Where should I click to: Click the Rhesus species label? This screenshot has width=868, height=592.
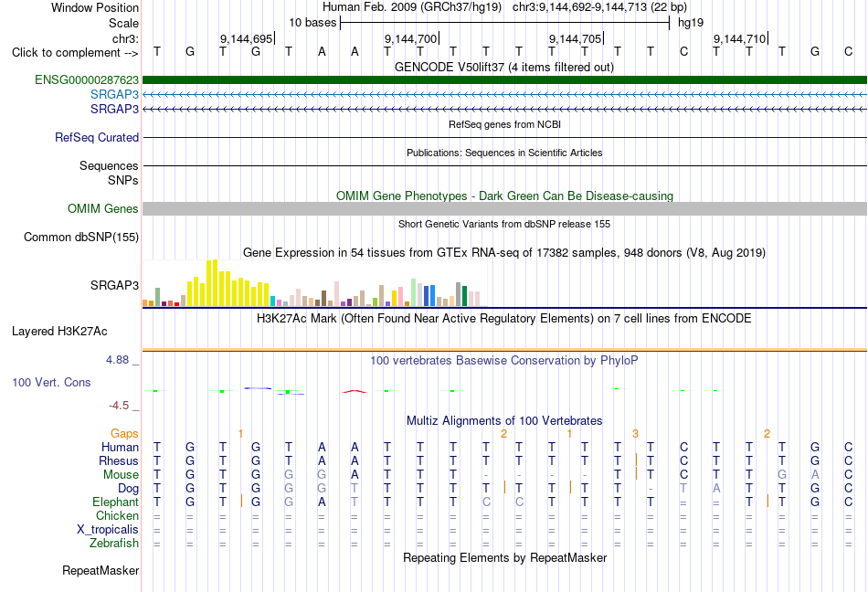tap(119, 460)
